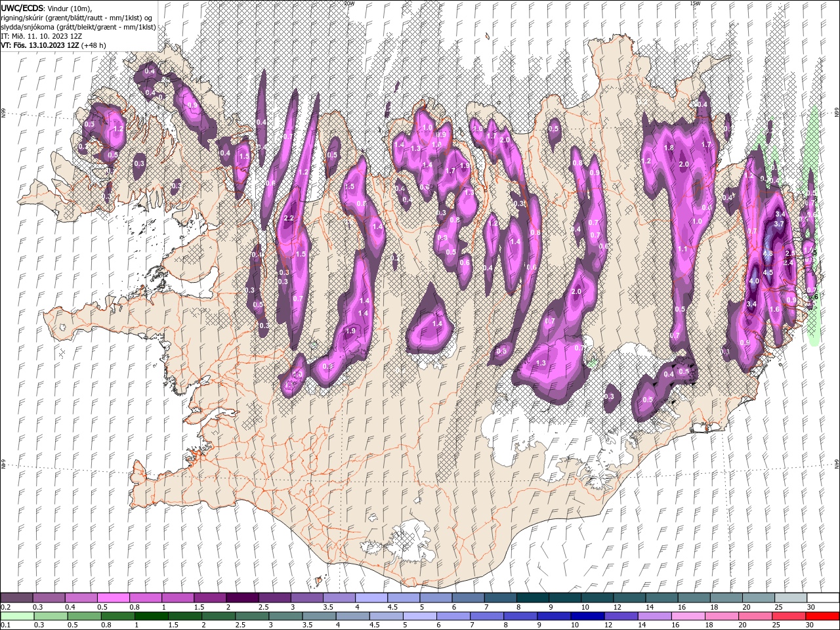Pick the bright pink 0.5 snow legend swatch
840x630 pixels.
click(x=113, y=598)
